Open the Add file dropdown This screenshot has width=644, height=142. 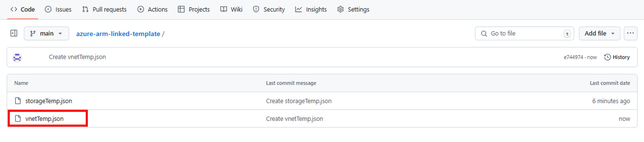[x=599, y=33]
